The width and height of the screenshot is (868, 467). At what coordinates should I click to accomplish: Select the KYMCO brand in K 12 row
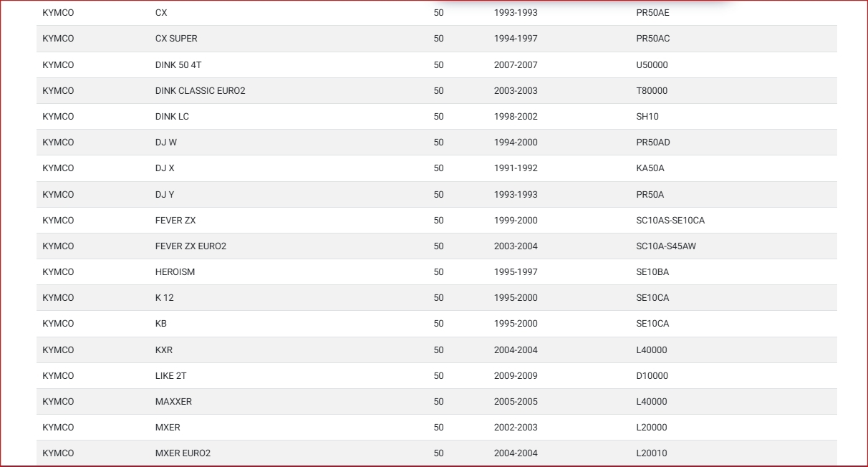point(58,298)
